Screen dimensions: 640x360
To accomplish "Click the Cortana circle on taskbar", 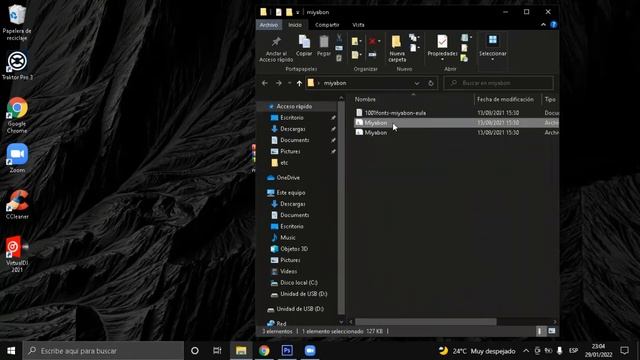I will tap(195, 351).
